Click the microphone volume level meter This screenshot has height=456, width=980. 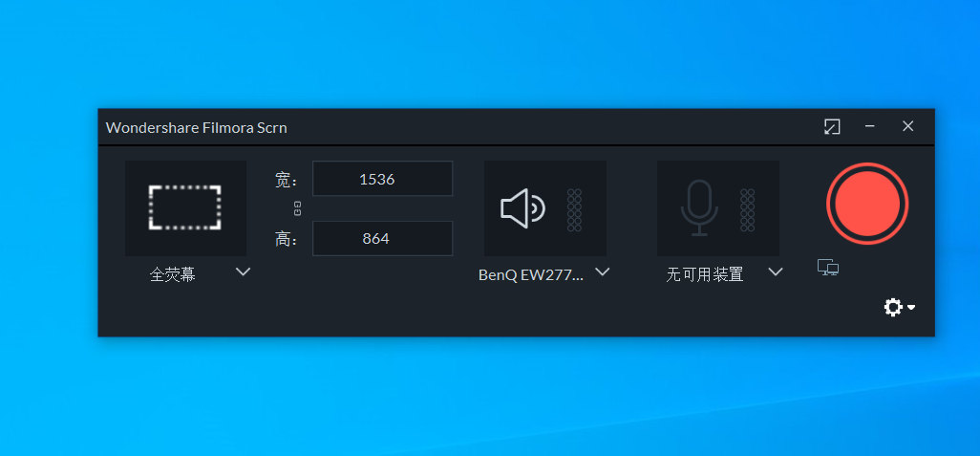(748, 209)
